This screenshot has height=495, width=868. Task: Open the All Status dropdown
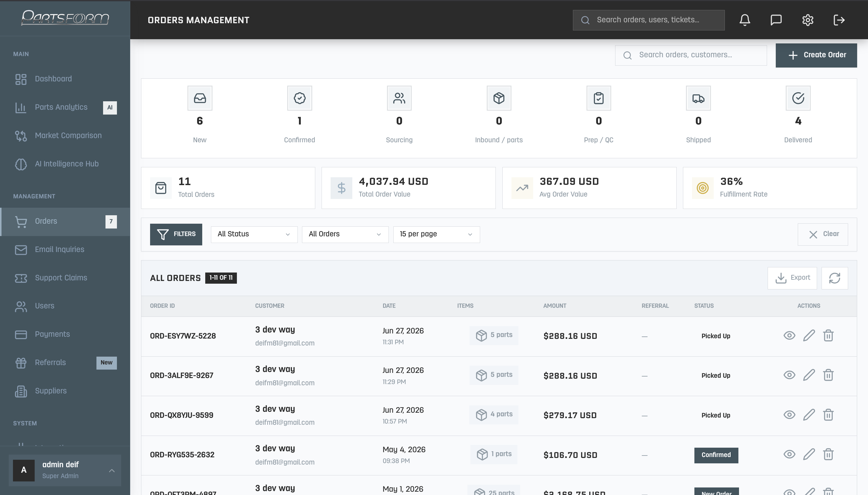click(x=254, y=235)
